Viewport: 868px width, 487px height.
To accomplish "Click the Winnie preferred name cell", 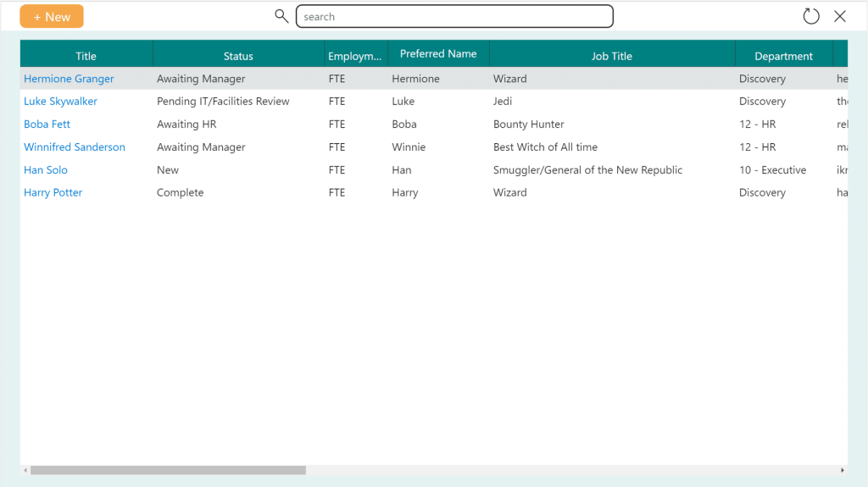I will [409, 147].
